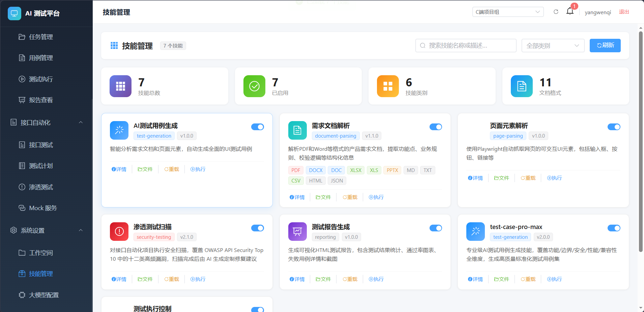This screenshot has height=312, width=644.
Task: Click the 用例管理 document icon in sidebar
Action: 22,58
